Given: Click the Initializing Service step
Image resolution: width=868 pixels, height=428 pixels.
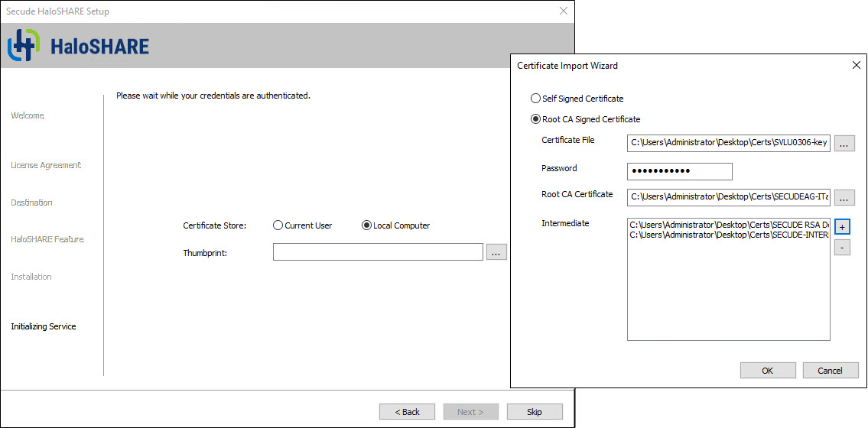Looking at the screenshot, I should 44,326.
